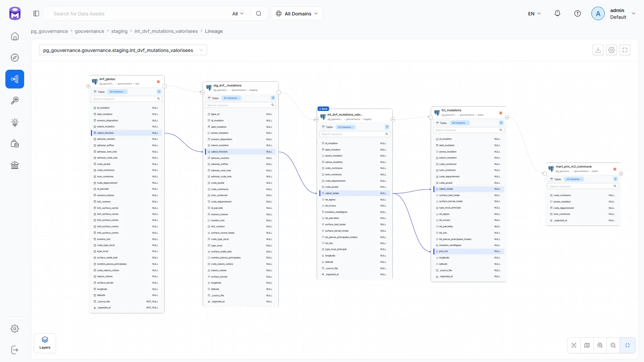Select valeur_fonciere column in dvf_geoloc
The height and width of the screenshot is (362, 644).
(x=126, y=133)
